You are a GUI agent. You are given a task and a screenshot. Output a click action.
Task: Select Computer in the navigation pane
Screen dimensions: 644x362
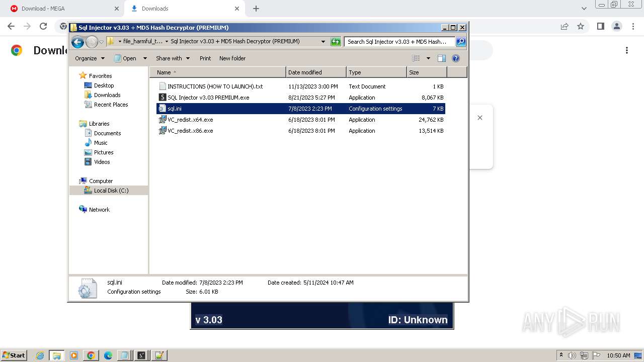[x=101, y=181]
